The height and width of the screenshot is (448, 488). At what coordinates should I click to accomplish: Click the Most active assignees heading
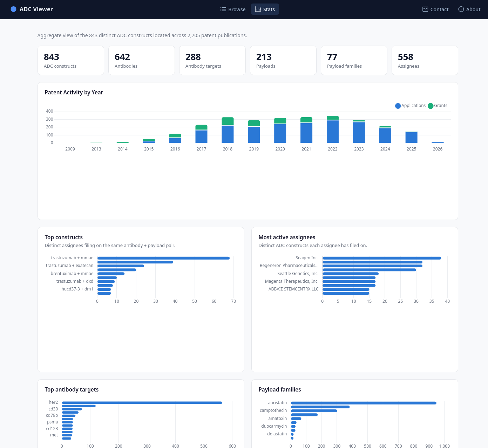point(287,238)
